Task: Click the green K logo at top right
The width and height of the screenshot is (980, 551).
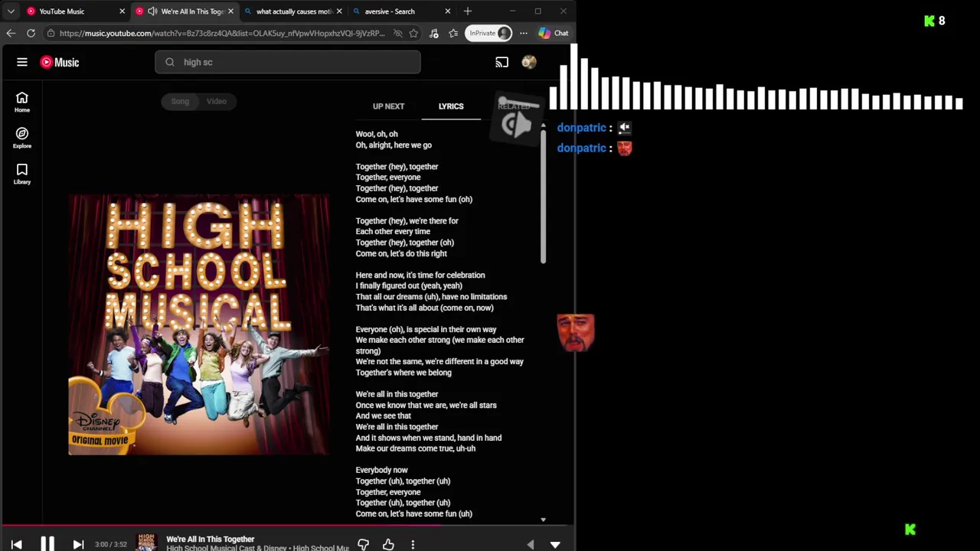Action: click(929, 21)
